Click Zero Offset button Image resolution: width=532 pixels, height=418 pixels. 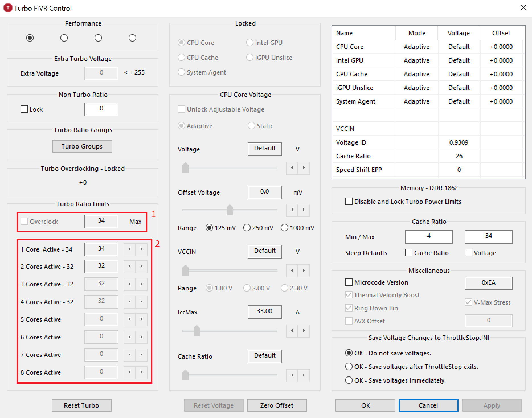point(277,405)
